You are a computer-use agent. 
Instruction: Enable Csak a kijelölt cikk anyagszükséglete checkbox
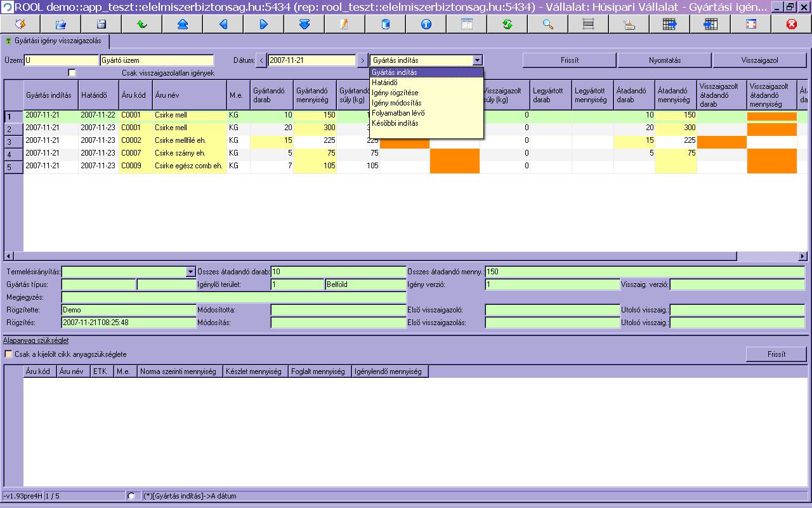coord(8,354)
